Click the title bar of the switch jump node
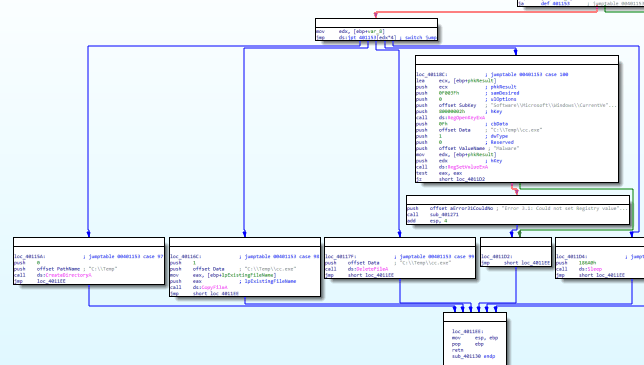The width and height of the screenshot is (644, 365). (376, 23)
